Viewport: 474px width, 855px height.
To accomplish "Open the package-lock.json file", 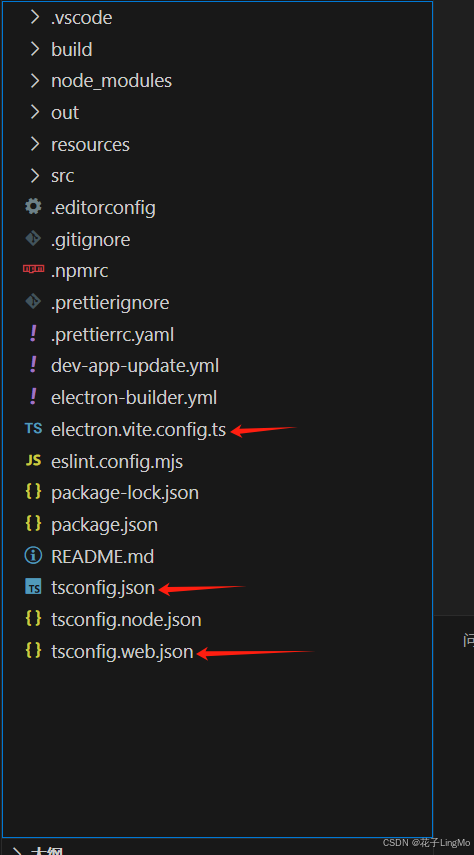I will [125, 492].
